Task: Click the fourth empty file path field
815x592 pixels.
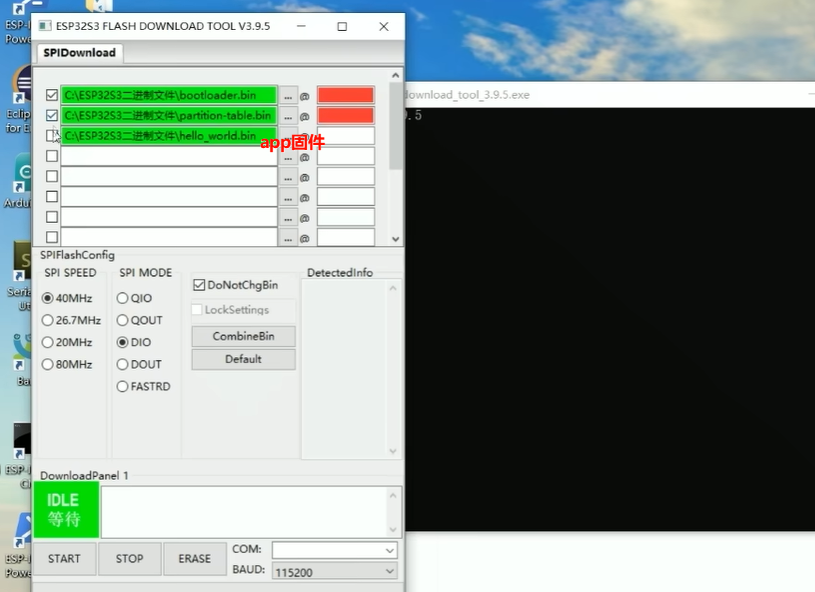Action: pos(169,156)
